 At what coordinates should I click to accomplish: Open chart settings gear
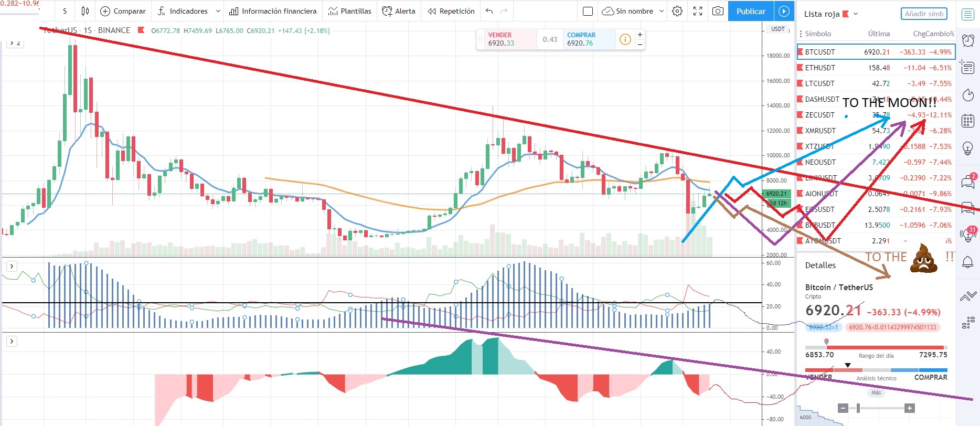pyautogui.click(x=677, y=11)
